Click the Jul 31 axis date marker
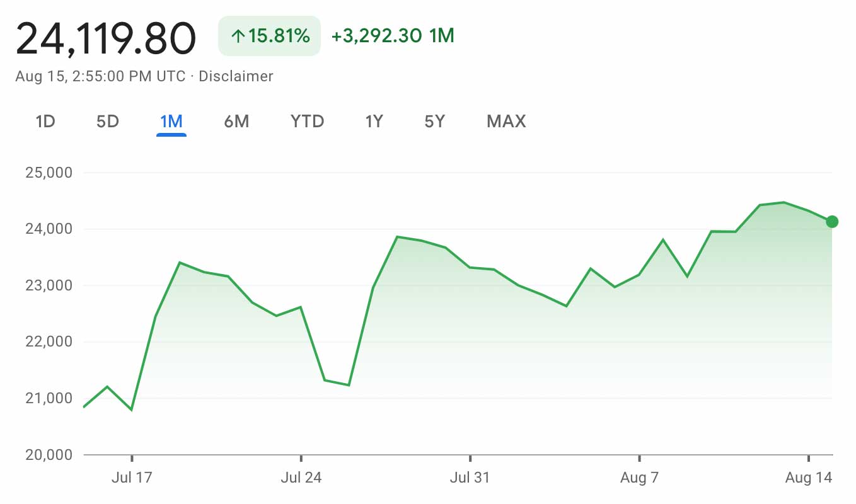Viewport: 856px width, 504px height. click(x=470, y=478)
